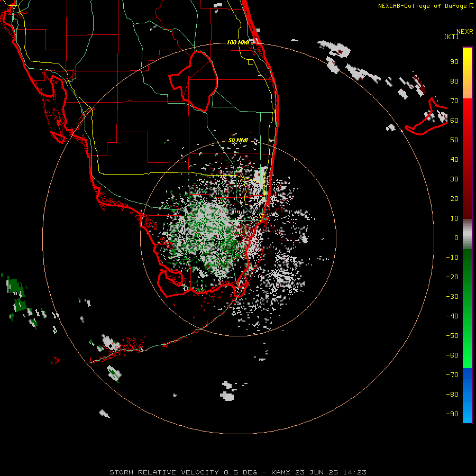Click the 80 value on the velocity scale

454,81
